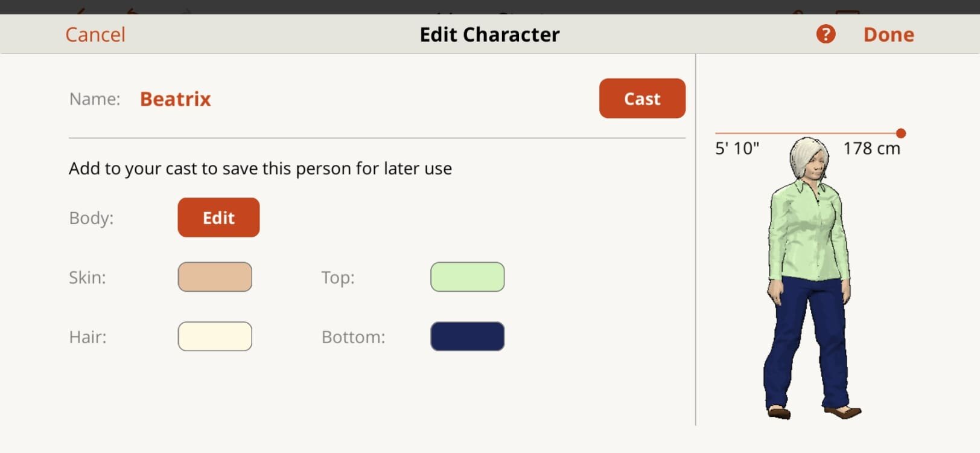Tap Done to confirm character edits
Viewport: 980px width, 453px height.
coord(888,34)
